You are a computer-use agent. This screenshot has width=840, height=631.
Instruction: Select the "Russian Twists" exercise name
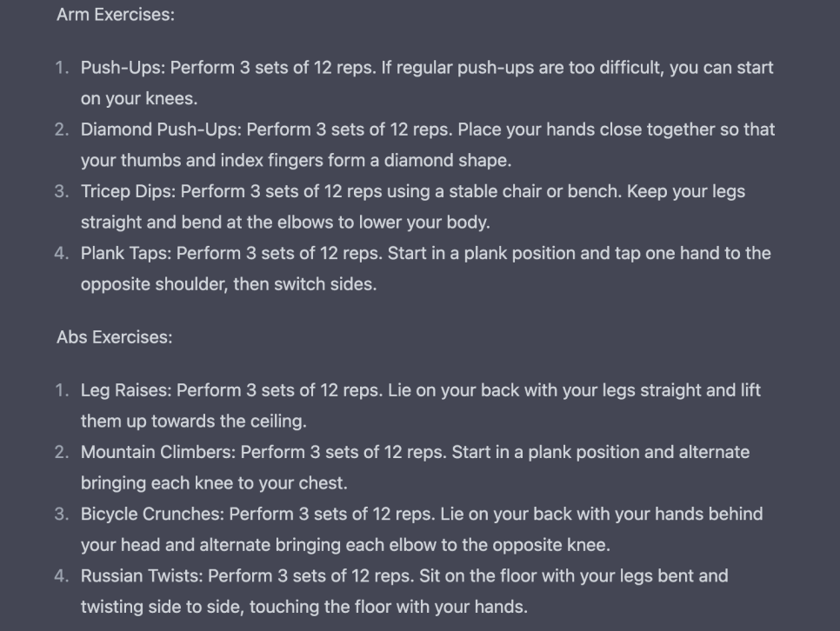tap(142, 575)
